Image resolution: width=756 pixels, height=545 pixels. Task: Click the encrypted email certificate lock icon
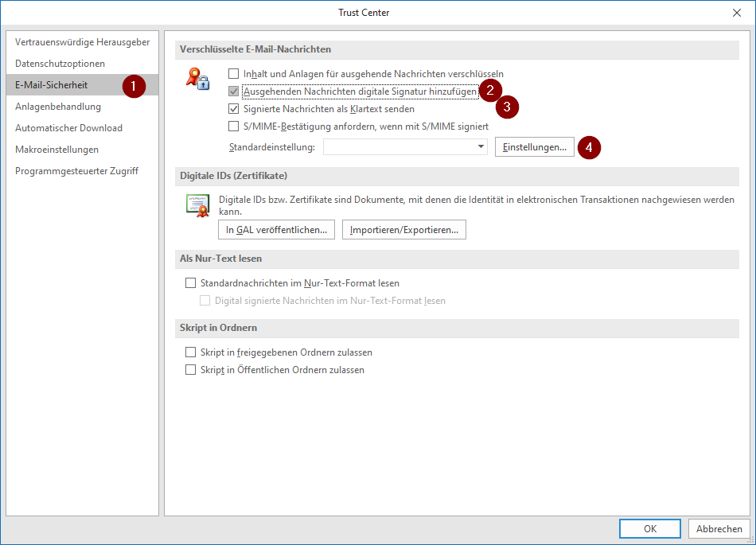click(x=197, y=80)
